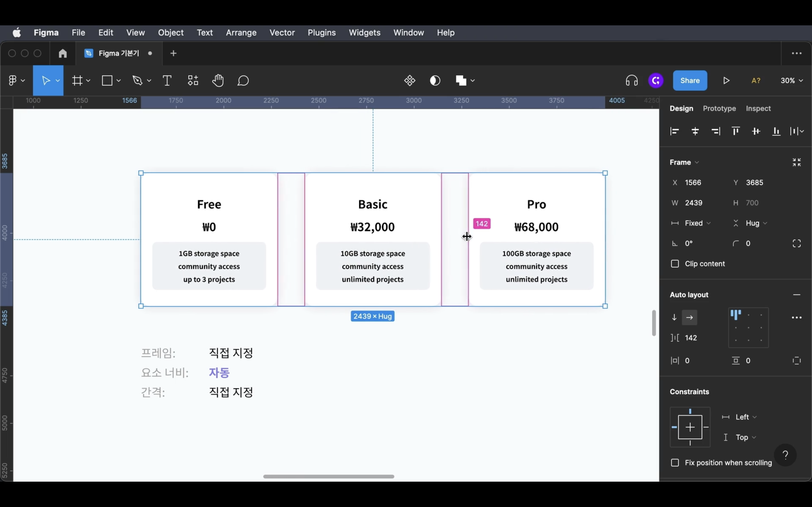Image resolution: width=812 pixels, height=507 pixels.
Task: Switch to the Prototype tab
Action: pos(719,109)
